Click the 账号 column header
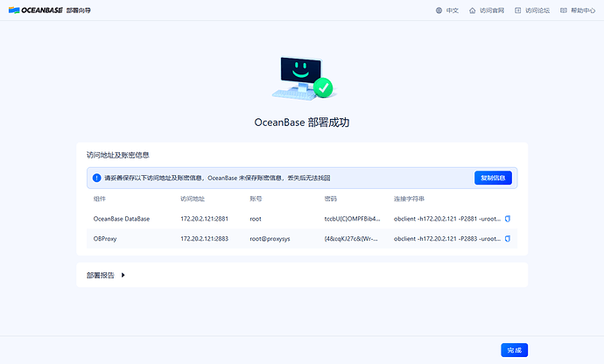The height and width of the screenshot is (364, 604). [x=256, y=199]
